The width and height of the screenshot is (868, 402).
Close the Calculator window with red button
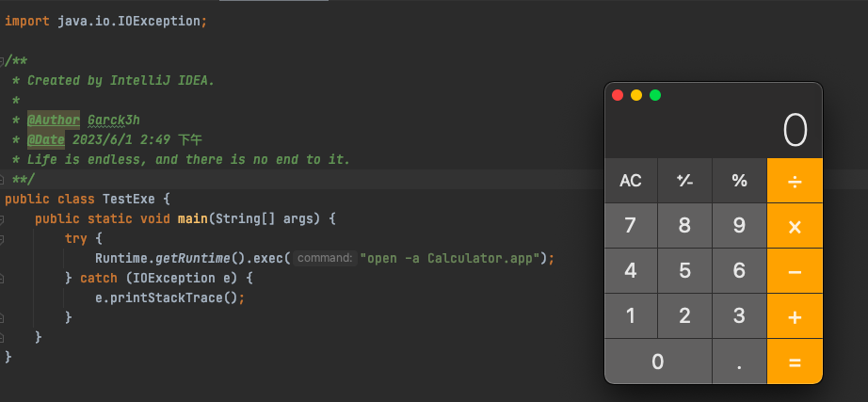(618, 95)
